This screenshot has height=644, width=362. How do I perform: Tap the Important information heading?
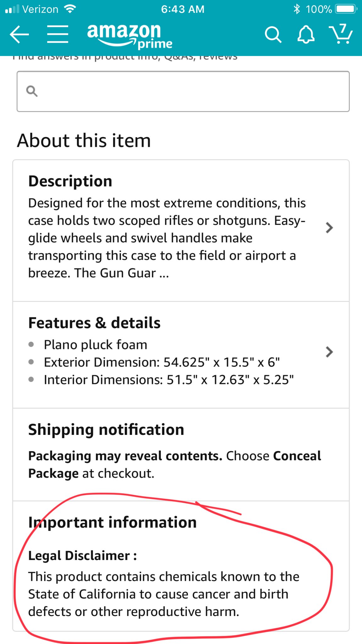point(112,523)
